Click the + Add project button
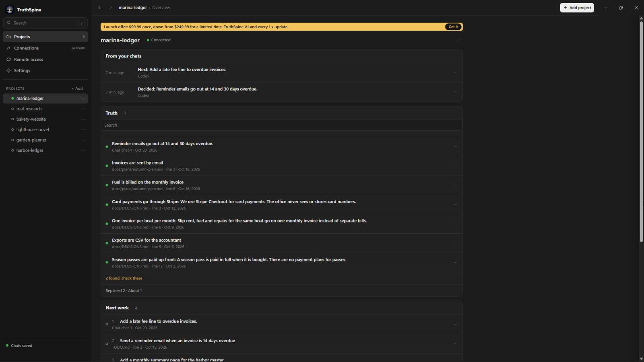 (x=577, y=8)
